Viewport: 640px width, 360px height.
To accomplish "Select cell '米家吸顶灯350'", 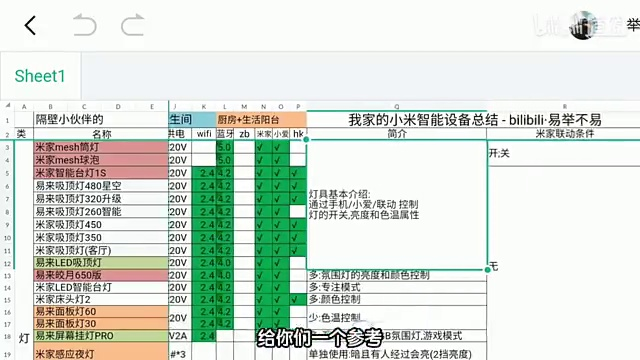I will tap(101, 238).
